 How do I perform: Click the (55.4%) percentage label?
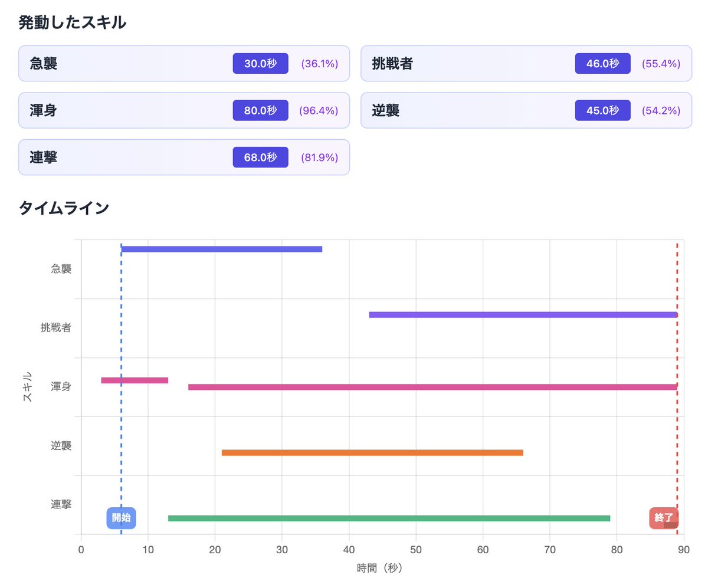(661, 63)
